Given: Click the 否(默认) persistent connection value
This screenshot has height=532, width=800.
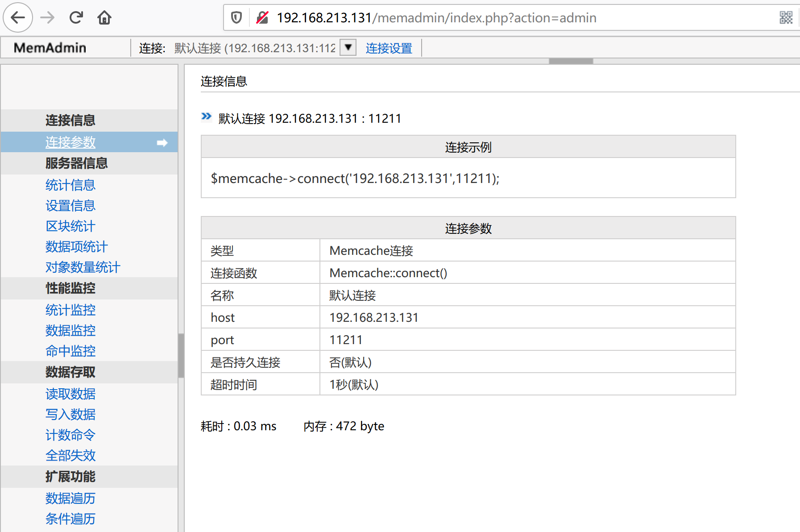Looking at the screenshot, I should 528,362.
